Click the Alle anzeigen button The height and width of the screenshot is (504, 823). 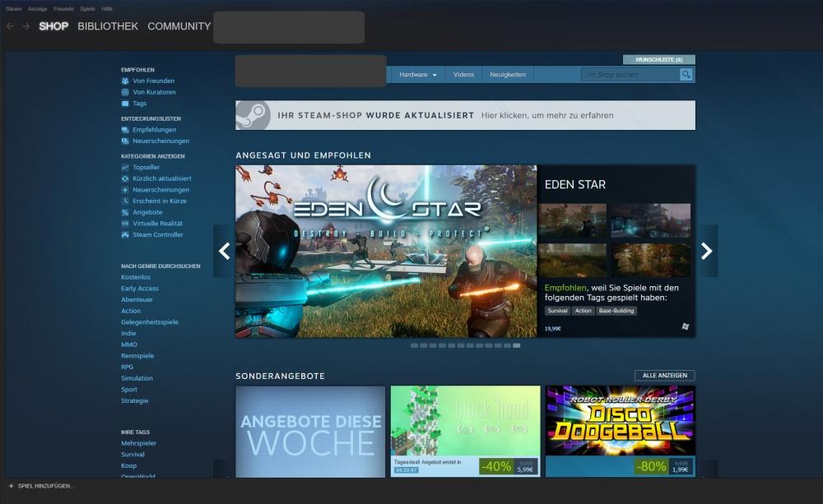point(664,376)
